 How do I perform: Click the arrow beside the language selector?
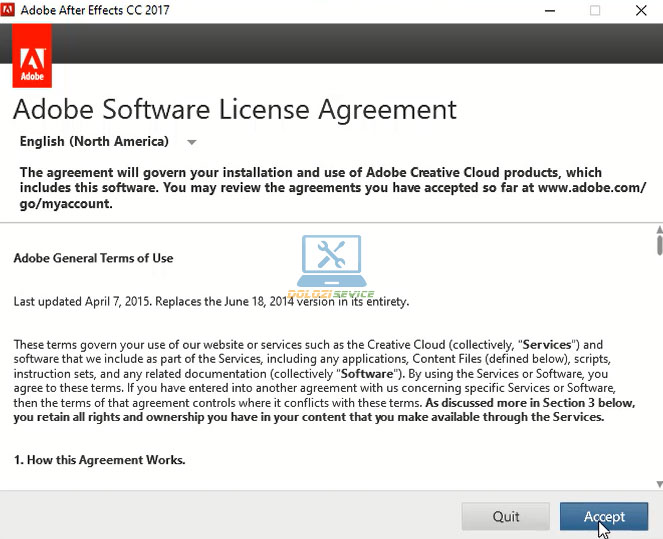tap(192, 142)
